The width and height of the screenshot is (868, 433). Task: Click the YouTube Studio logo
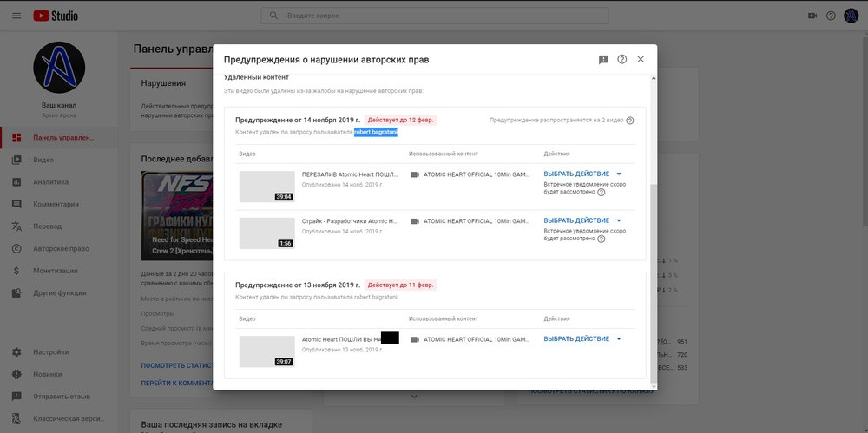pyautogui.click(x=56, y=16)
